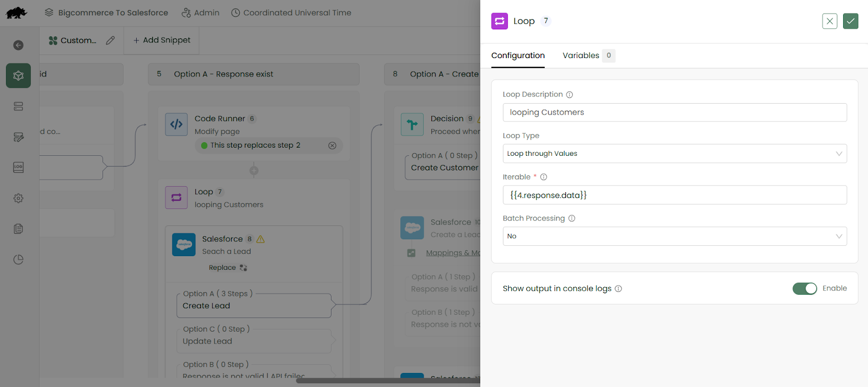868x387 pixels.
Task: Close the Loop panel with X button
Action: tap(830, 21)
